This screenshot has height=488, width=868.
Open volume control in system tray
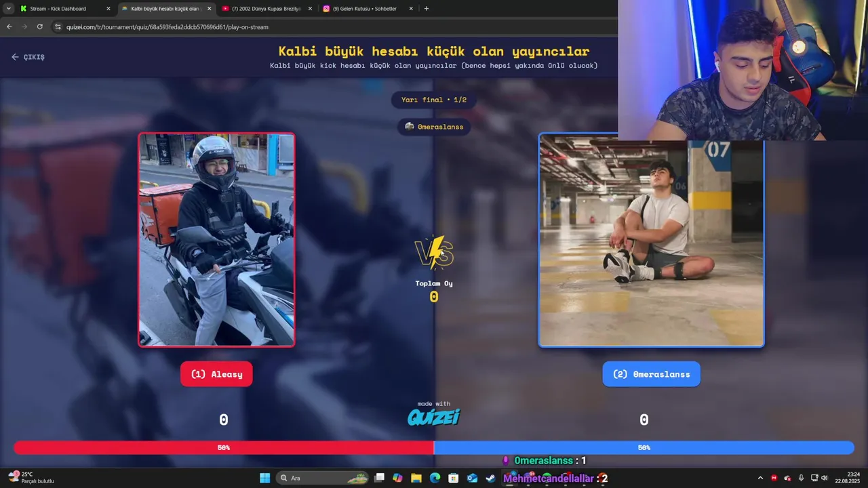click(825, 478)
